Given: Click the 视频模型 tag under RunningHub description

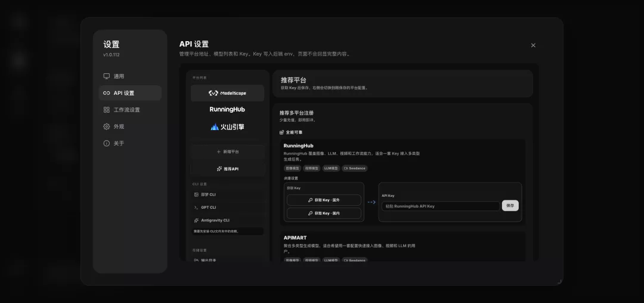Looking at the screenshot, I should [312, 168].
